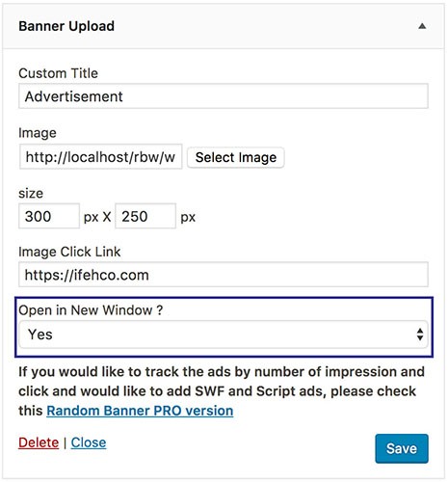The height and width of the screenshot is (482, 448).
Task: Open the Random Banner PRO version link
Action: coord(140,411)
